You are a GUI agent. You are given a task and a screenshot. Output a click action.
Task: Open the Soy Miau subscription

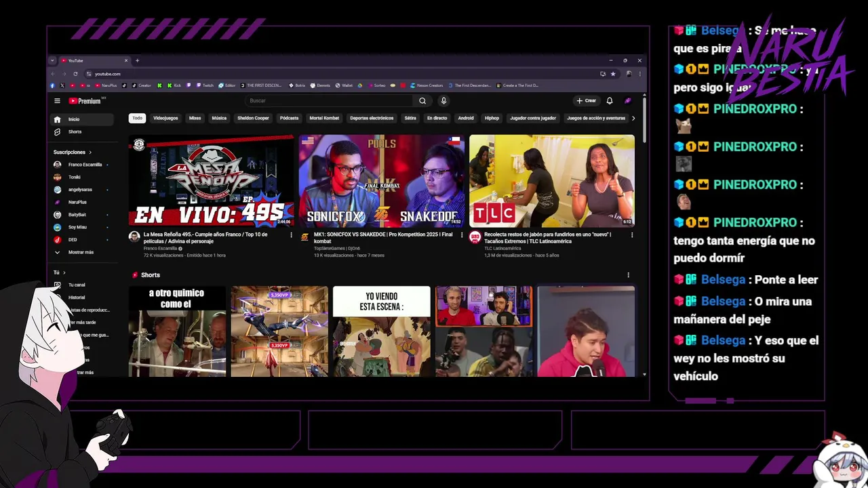[x=83, y=227]
